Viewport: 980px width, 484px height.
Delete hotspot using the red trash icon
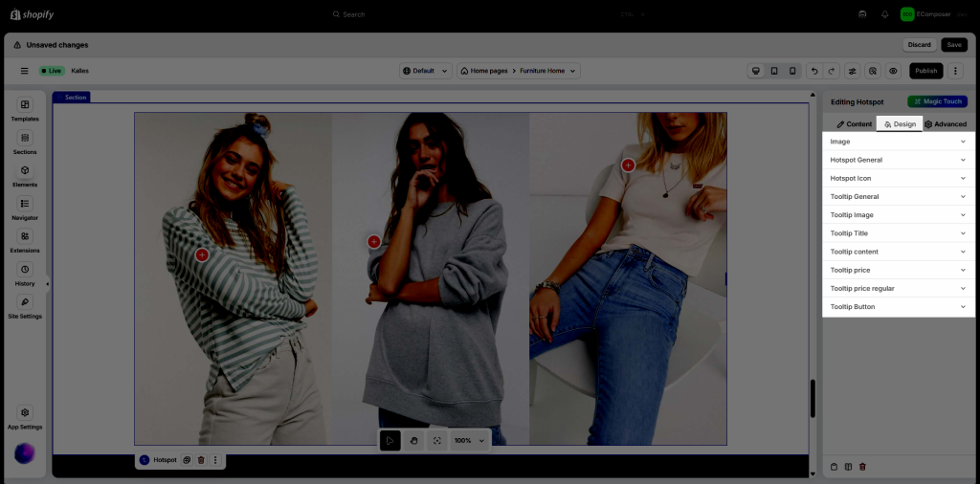click(x=201, y=460)
